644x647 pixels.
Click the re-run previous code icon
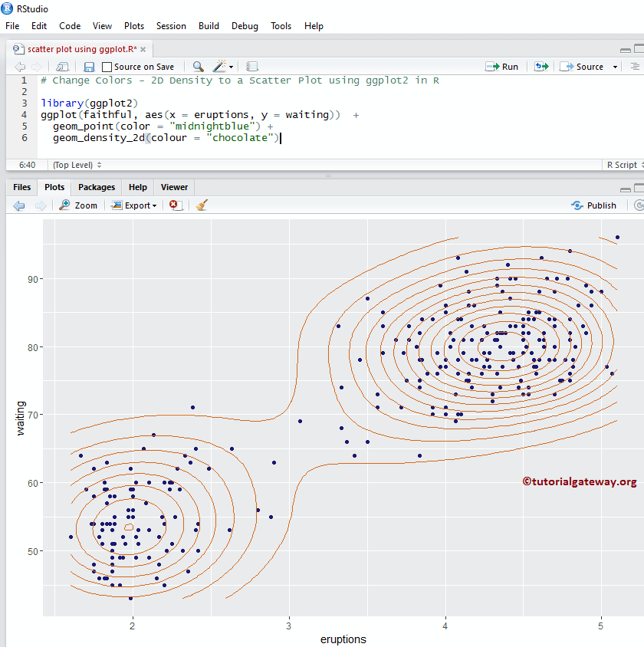541,67
